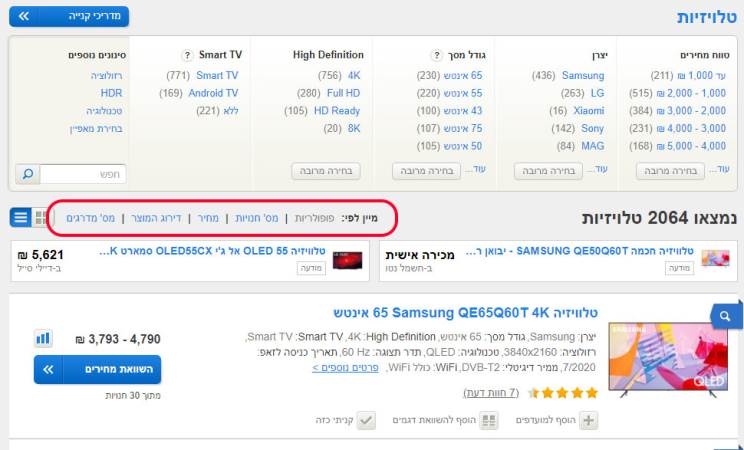Switch to grid view layout icon
The height and width of the screenshot is (450, 744).
point(41,217)
